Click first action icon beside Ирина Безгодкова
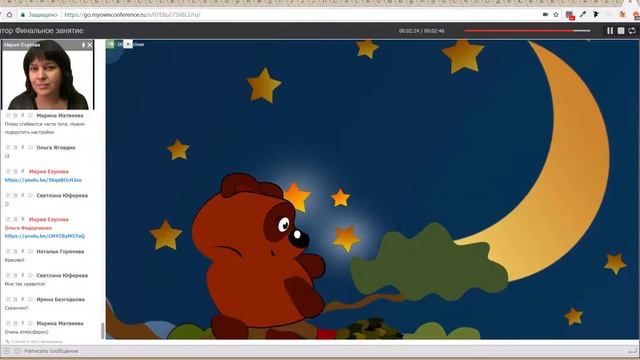640x360 pixels. tap(8, 299)
